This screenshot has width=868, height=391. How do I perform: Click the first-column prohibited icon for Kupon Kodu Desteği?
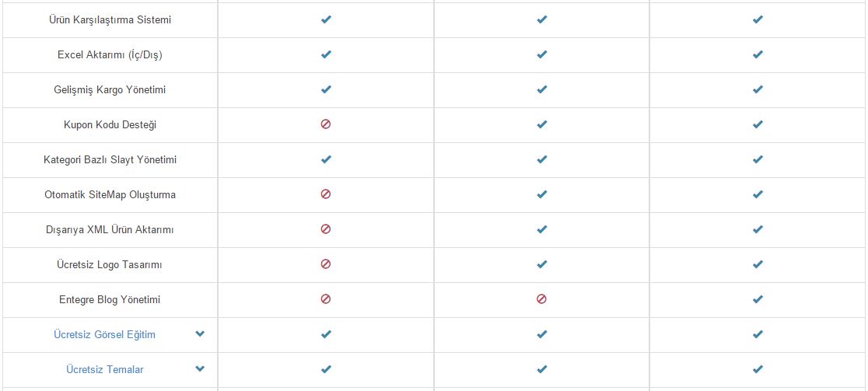326,124
